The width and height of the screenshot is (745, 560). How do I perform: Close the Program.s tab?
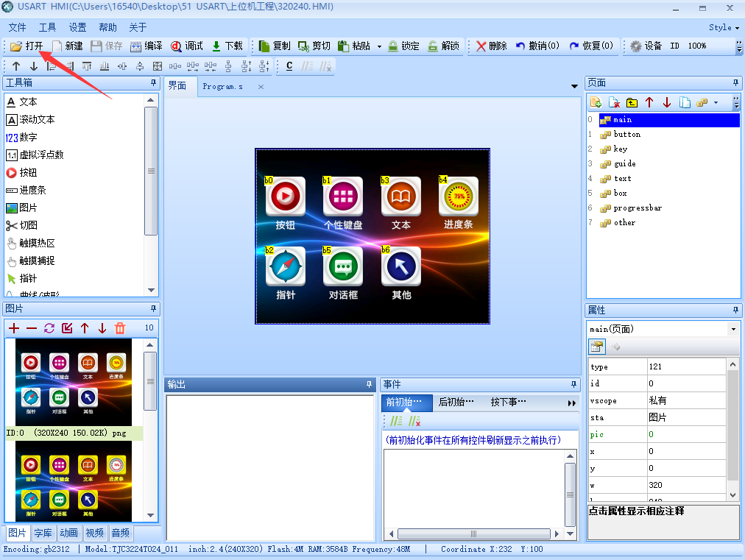[261, 87]
